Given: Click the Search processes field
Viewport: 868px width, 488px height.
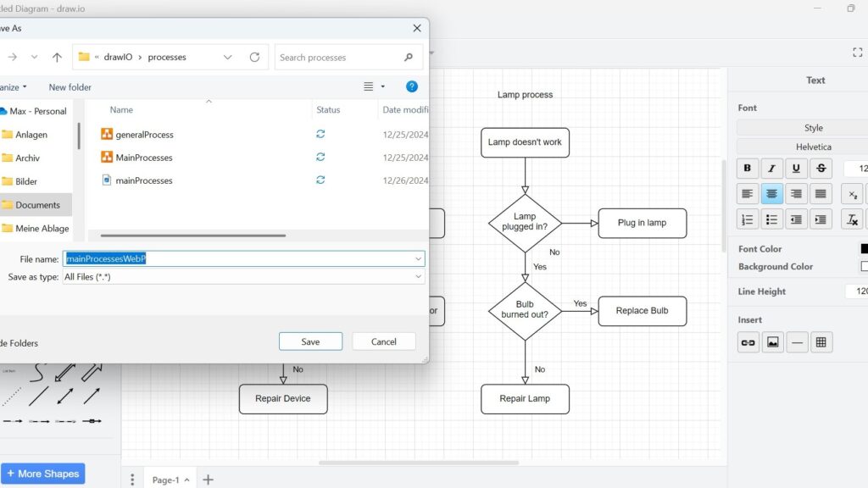Looking at the screenshot, I should (x=339, y=58).
